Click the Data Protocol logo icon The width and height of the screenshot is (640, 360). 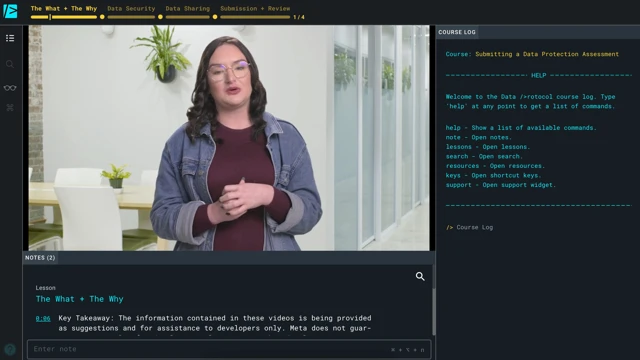pos(10,11)
